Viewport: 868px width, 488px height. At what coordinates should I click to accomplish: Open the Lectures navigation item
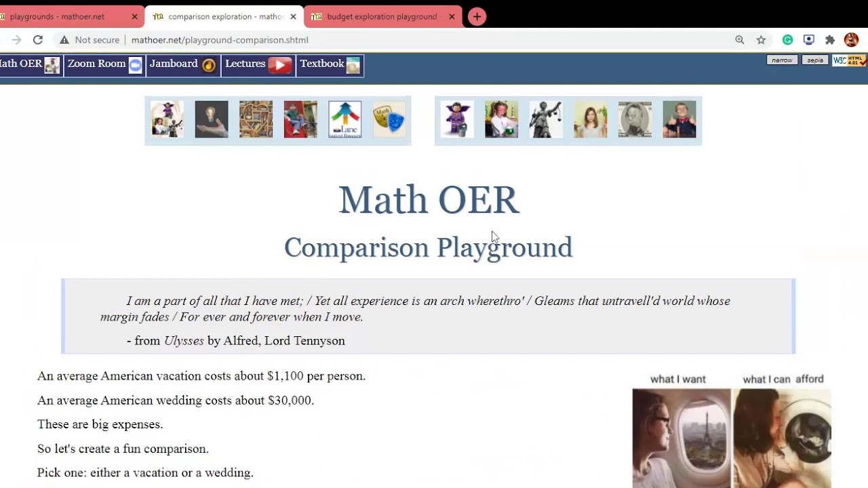pyautogui.click(x=258, y=65)
